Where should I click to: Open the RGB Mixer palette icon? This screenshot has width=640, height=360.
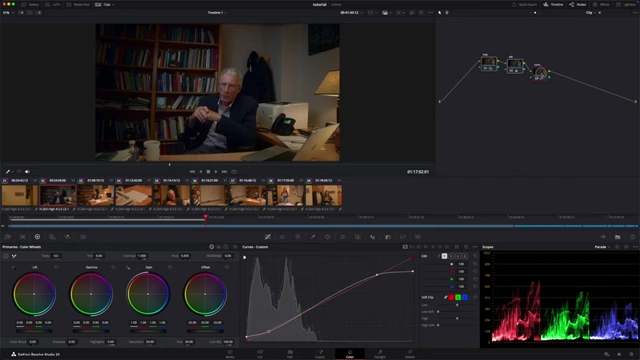[x=67, y=237]
